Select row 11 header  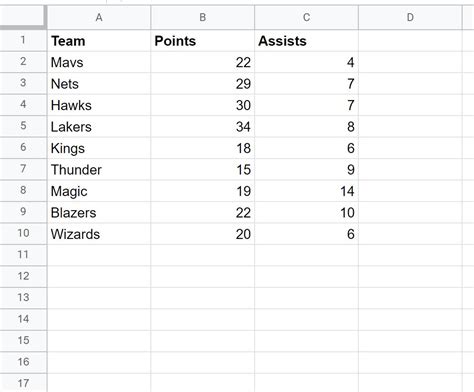(23, 255)
